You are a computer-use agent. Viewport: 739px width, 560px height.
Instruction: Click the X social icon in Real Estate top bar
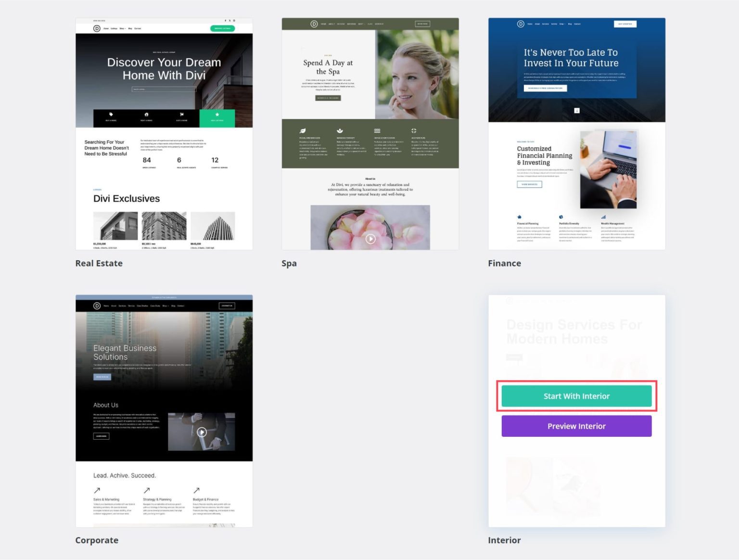pyautogui.click(x=229, y=20)
